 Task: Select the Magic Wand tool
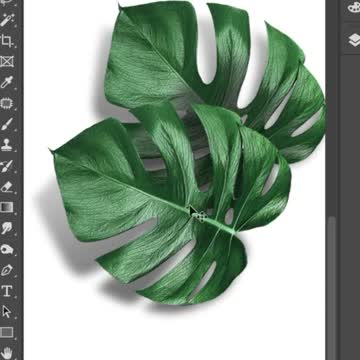[7, 20]
